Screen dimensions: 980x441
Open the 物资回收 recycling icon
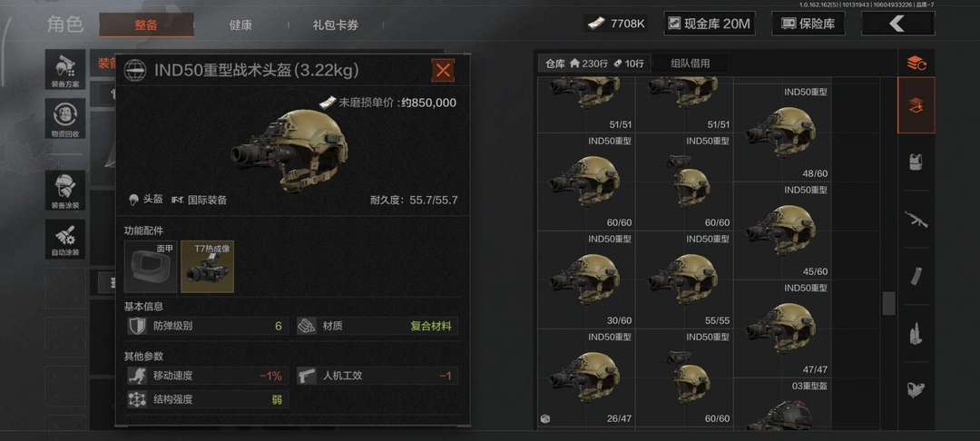point(65,119)
